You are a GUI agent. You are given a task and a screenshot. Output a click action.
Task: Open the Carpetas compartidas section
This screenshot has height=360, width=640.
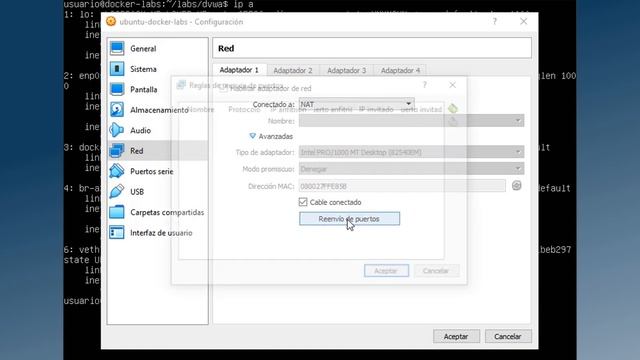[x=158, y=212]
